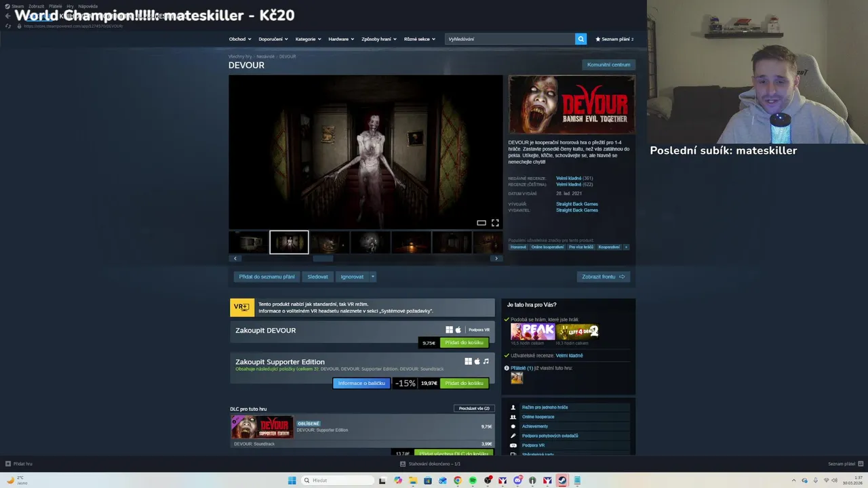This screenshot has width=868, height=488.
Task: Open the Online kooperativní tag
Action: coord(547,247)
